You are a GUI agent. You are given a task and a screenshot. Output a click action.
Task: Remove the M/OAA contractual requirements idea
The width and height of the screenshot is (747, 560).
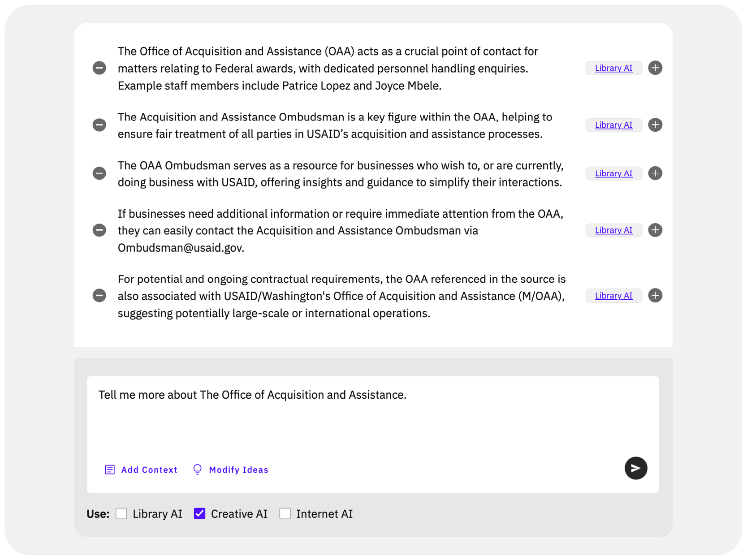point(99,296)
